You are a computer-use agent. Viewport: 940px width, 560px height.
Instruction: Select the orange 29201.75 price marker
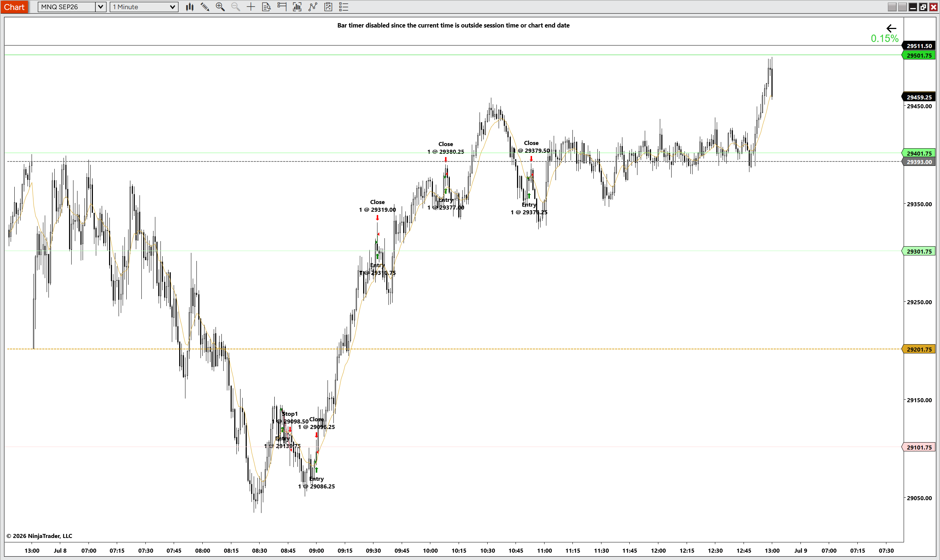coord(919,349)
